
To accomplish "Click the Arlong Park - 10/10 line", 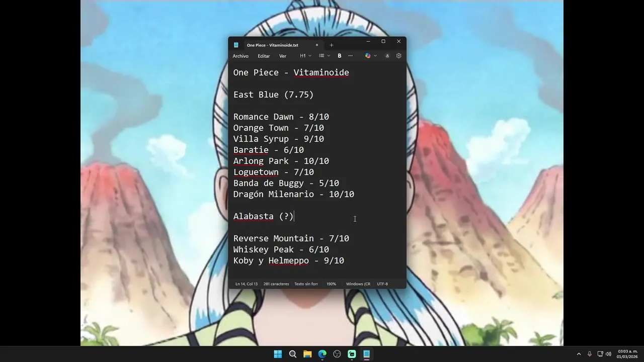I will (281, 161).
